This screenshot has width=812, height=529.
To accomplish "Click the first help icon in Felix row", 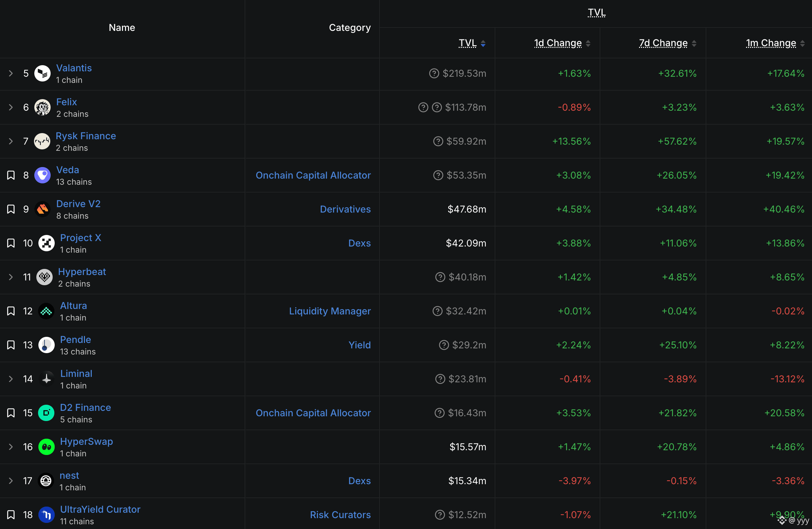I will (x=423, y=107).
